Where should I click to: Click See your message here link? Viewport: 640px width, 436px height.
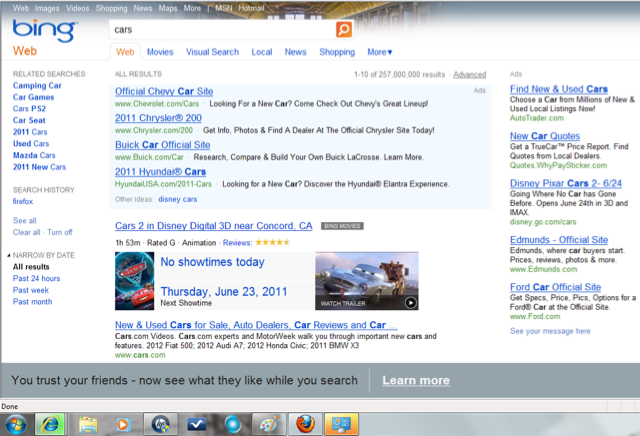click(x=550, y=331)
